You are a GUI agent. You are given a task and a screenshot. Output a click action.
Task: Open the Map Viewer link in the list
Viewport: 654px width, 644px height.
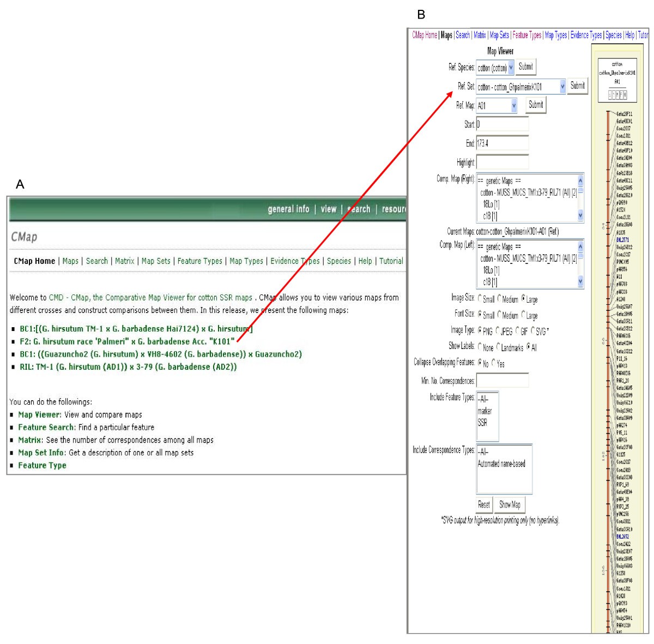pyautogui.click(x=39, y=414)
